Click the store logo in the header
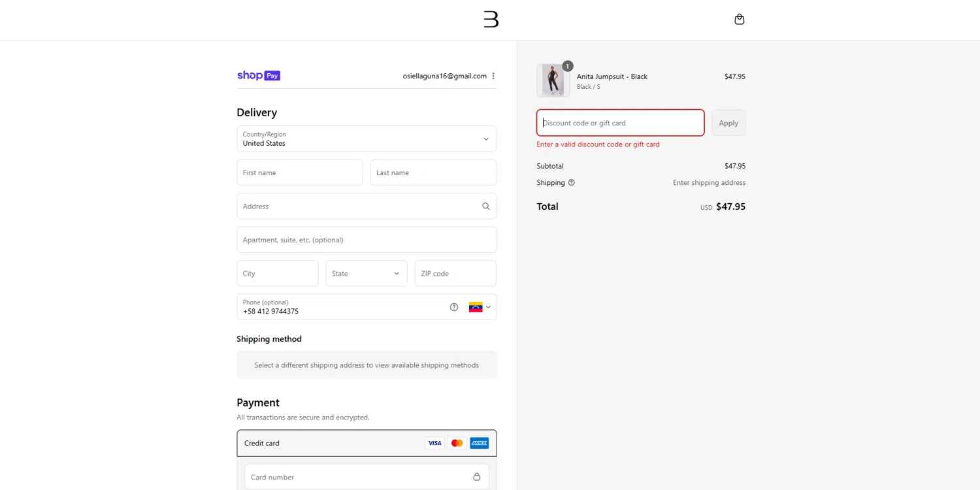The image size is (980, 490). (491, 20)
